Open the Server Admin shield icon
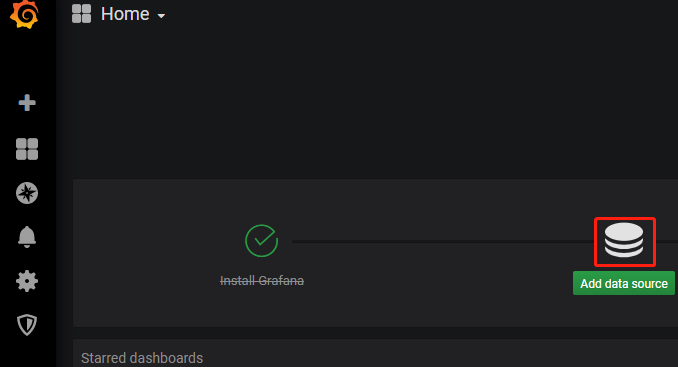Screen dimensions: 678x367 tap(27, 325)
